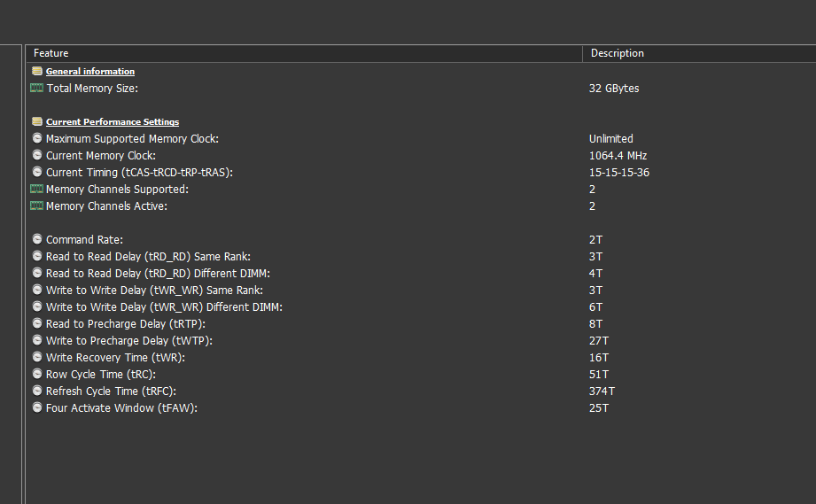Select the Current Memory Clock row
Screen dimensions: 816x504
(x=101, y=156)
